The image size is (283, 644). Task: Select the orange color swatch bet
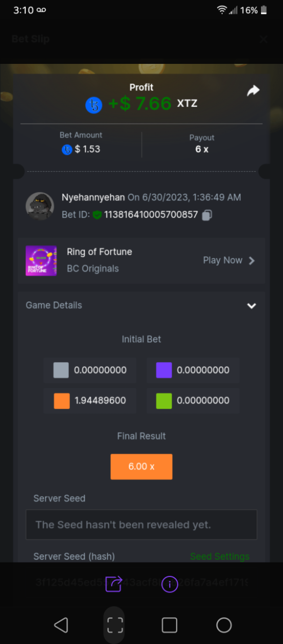point(62,400)
